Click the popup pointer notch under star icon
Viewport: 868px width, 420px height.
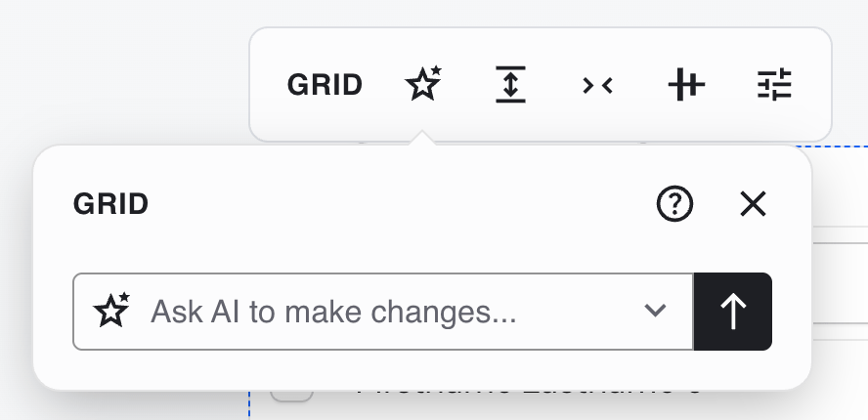coord(422,140)
